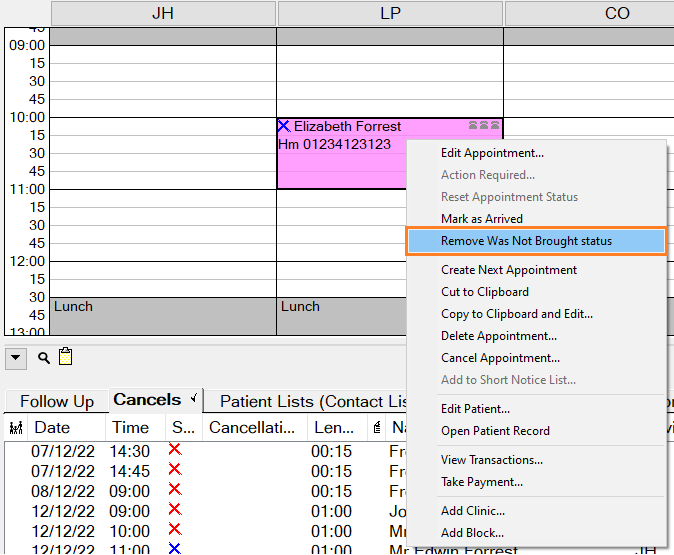Click the magnifying glass search icon

[x=44, y=358]
